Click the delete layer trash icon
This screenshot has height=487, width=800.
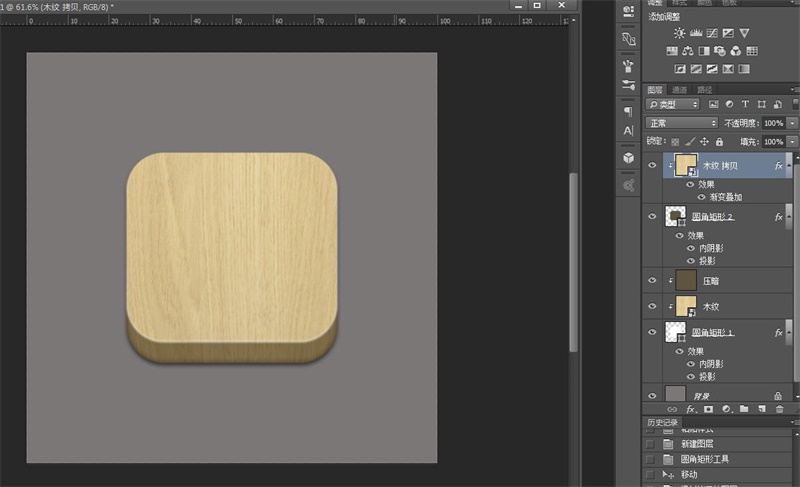pyautogui.click(x=780, y=409)
